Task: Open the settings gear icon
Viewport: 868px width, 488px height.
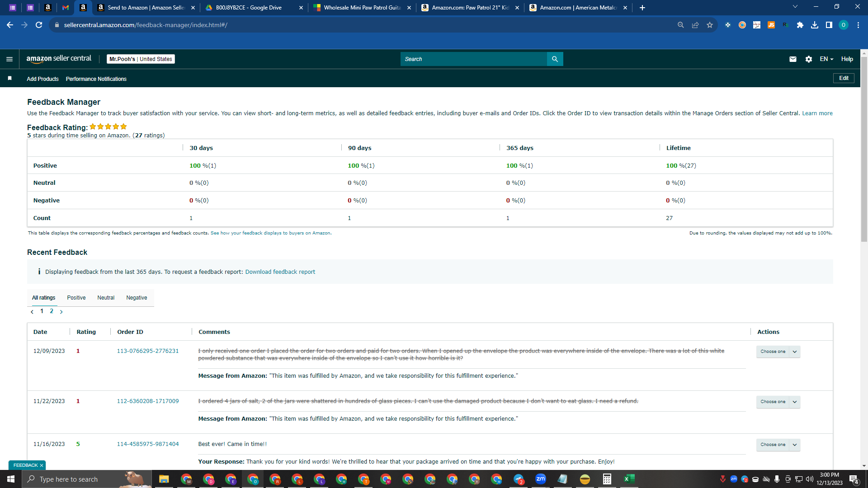Action: pos(809,59)
